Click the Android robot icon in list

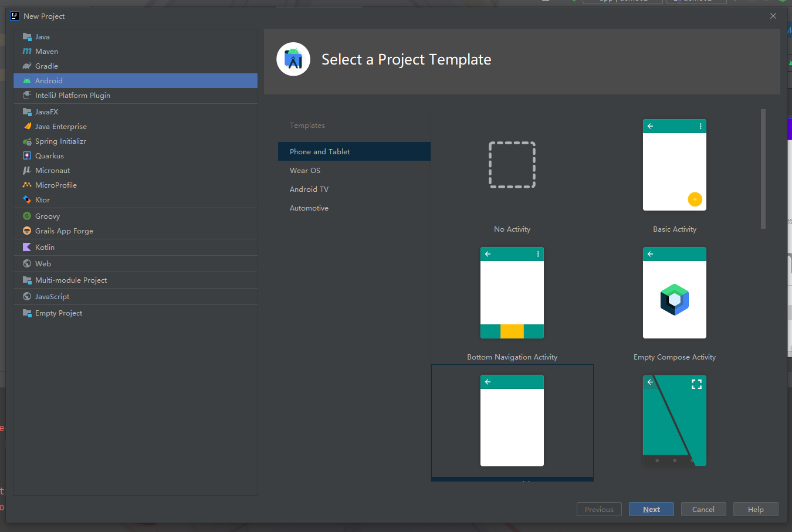coord(27,81)
